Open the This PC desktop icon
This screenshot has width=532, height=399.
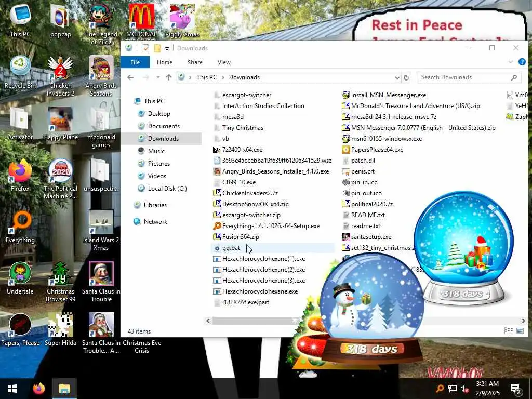coord(20,20)
